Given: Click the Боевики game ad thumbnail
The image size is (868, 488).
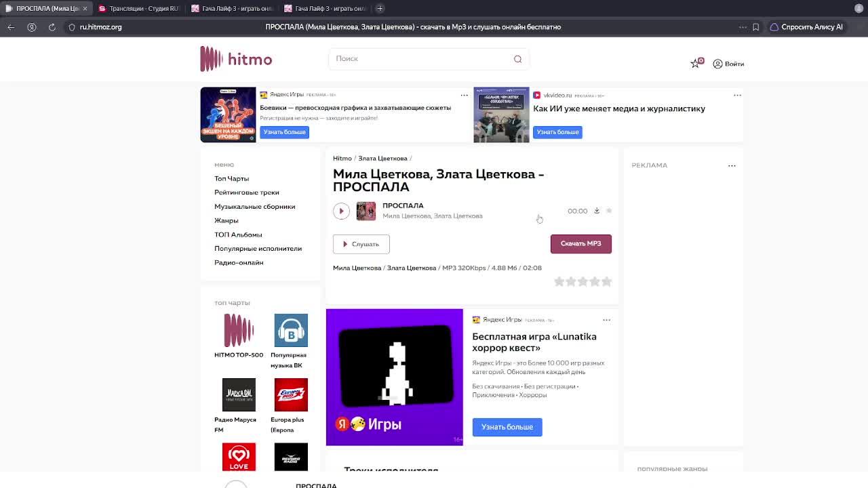Looking at the screenshot, I should [228, 115].
